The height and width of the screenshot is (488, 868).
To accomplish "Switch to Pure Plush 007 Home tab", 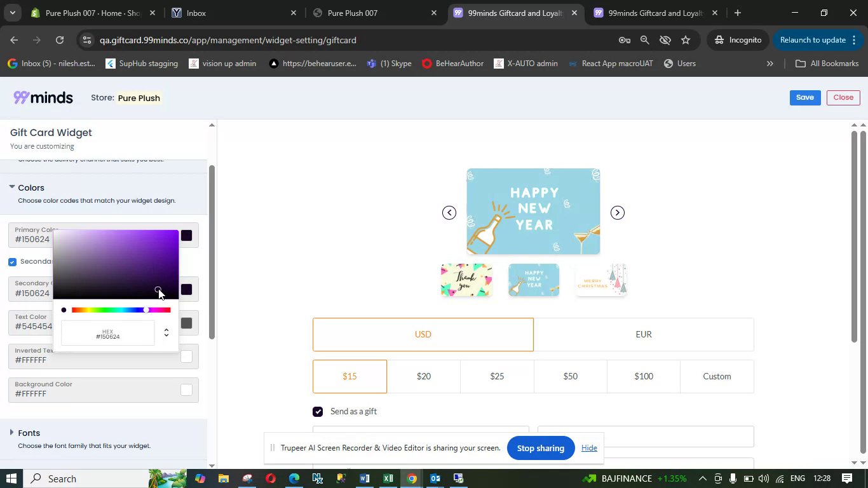I will [x=92, y=13].
